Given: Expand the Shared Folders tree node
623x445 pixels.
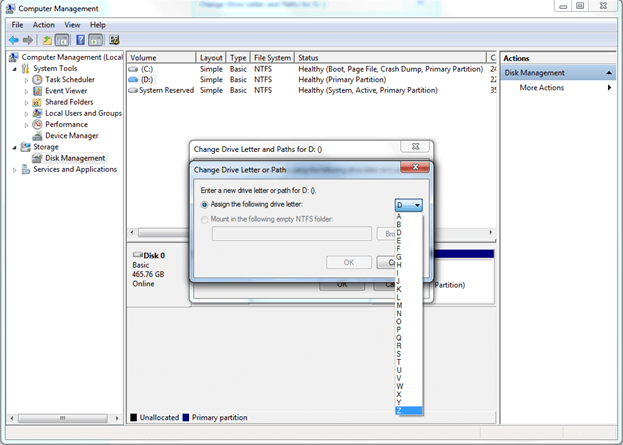Looking at the screenshot, I should point(26,103).
